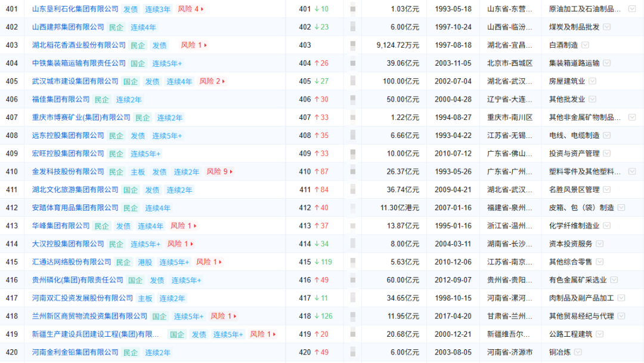Click location cell 重庆市-南川区

(x=510, y=117)
